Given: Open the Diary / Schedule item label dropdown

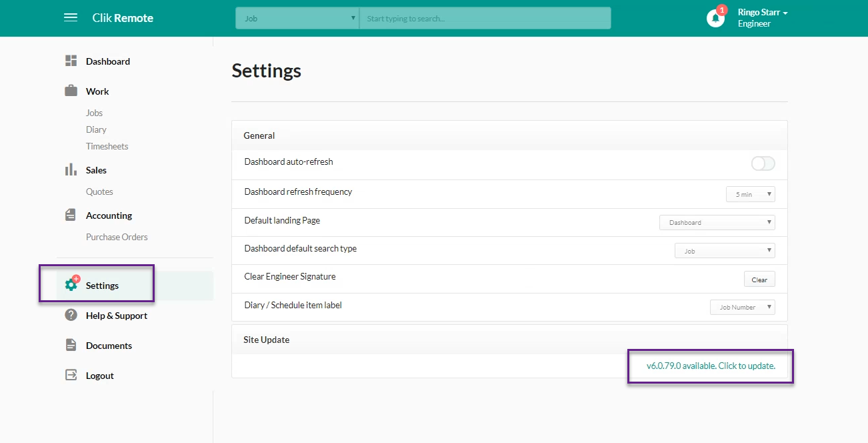Looking at the screenshot, I should [x=743, y=307].
